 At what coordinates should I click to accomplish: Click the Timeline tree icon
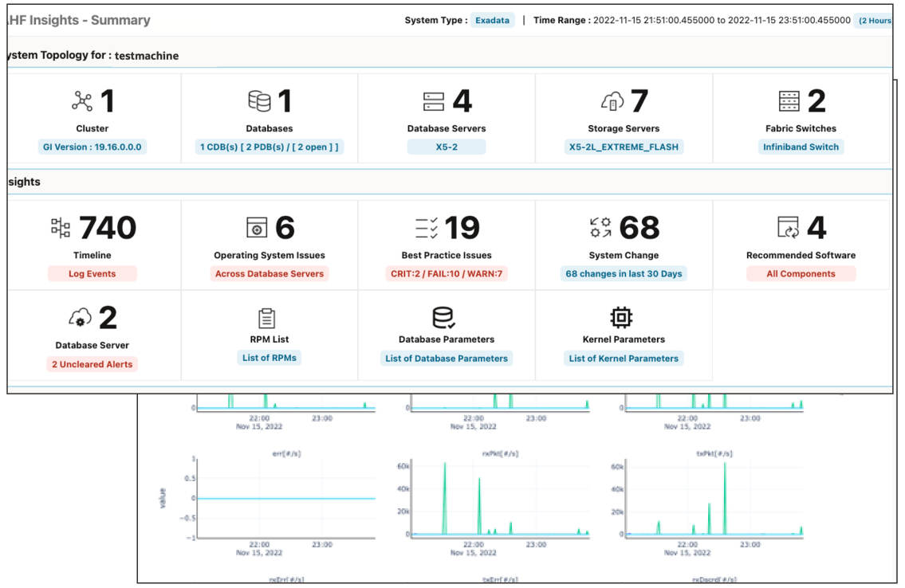(61, 228)
